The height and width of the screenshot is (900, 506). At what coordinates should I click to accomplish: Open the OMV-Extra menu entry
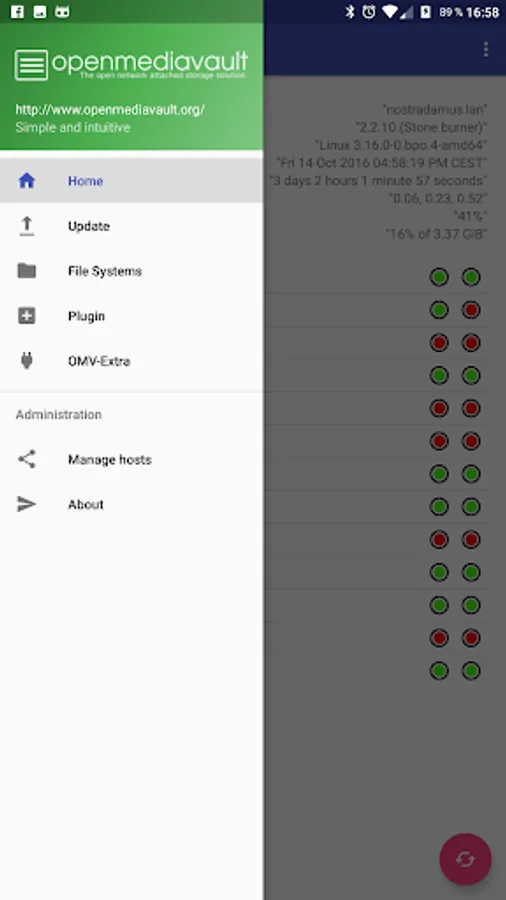(131, 360)
